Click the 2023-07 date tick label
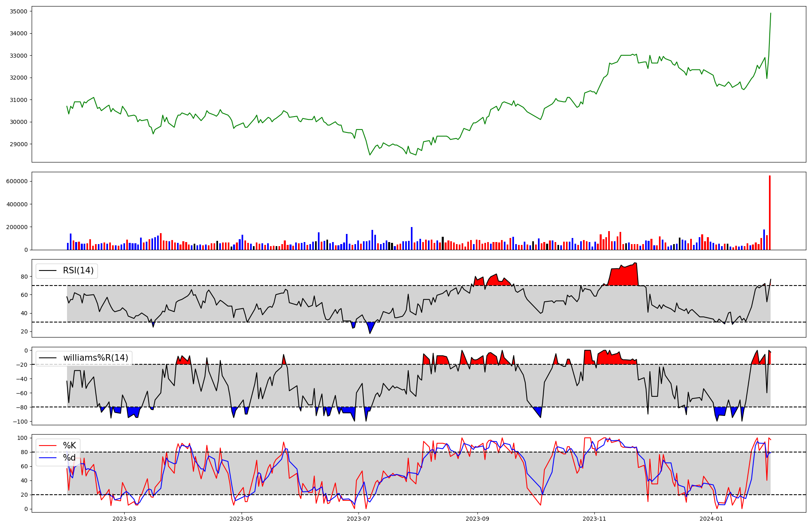Viewport: 812px width, 528px height. click(x=359, y=519)
